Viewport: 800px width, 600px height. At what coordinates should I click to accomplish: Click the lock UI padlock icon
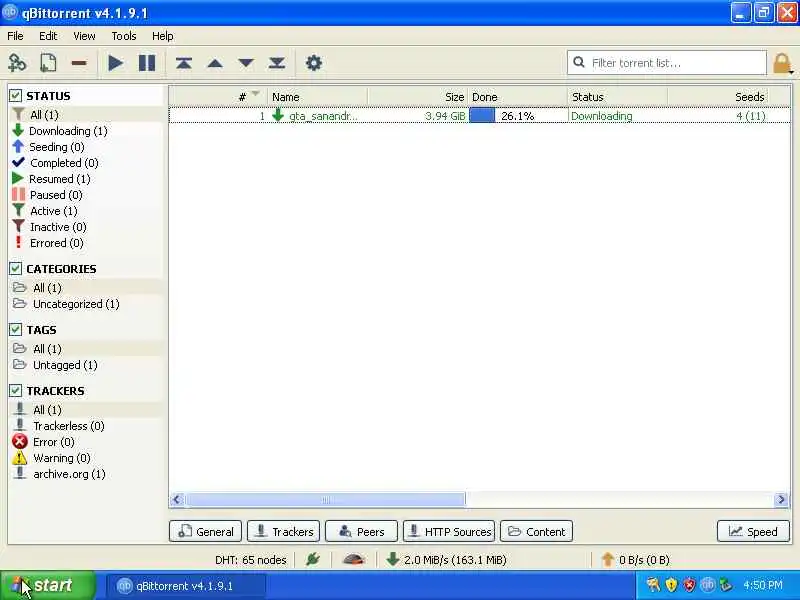coord(782,64)
